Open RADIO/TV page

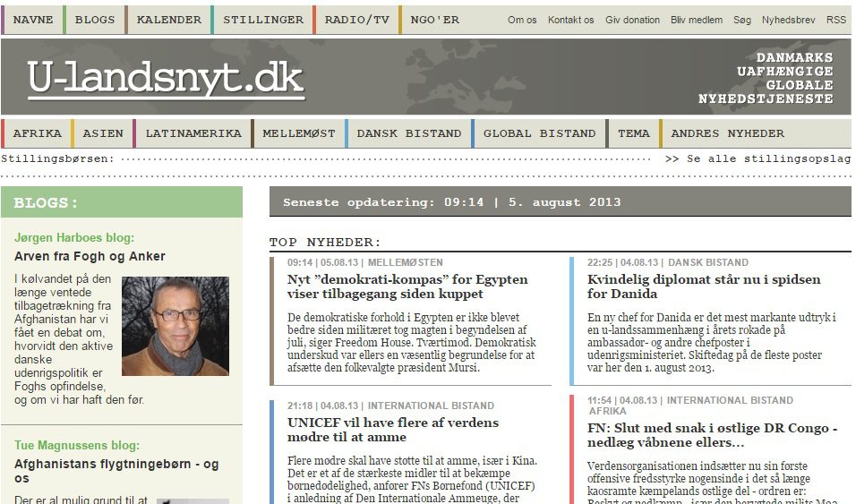coord(356,20)
